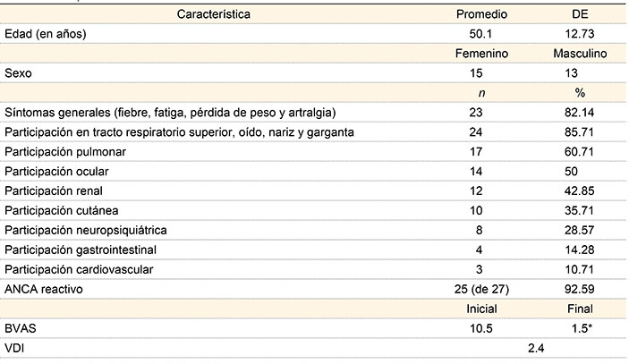Click the 'Femenino' subheader
629x364 pixels.
click(481, 54)
